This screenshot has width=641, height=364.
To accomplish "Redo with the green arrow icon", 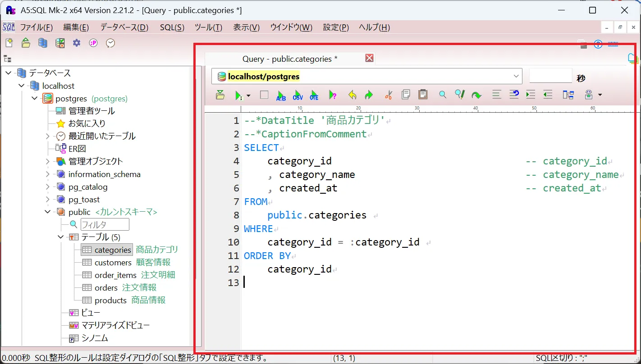I will (369, 95).
